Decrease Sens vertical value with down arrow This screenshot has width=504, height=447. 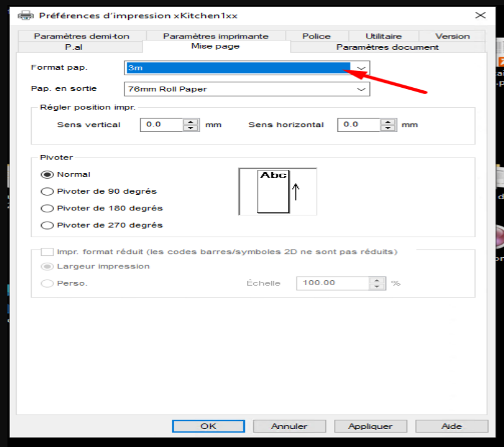tap(190, 128)
